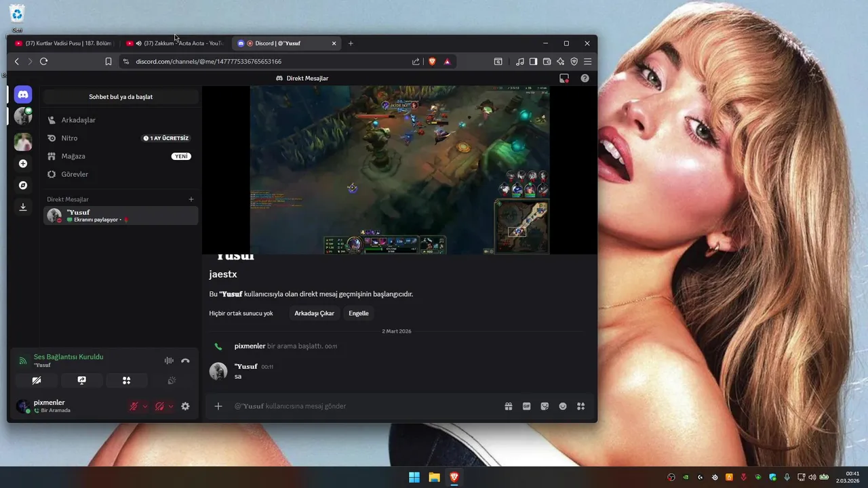Reload the page
868x488 pixels.
(x=43, y=61)
